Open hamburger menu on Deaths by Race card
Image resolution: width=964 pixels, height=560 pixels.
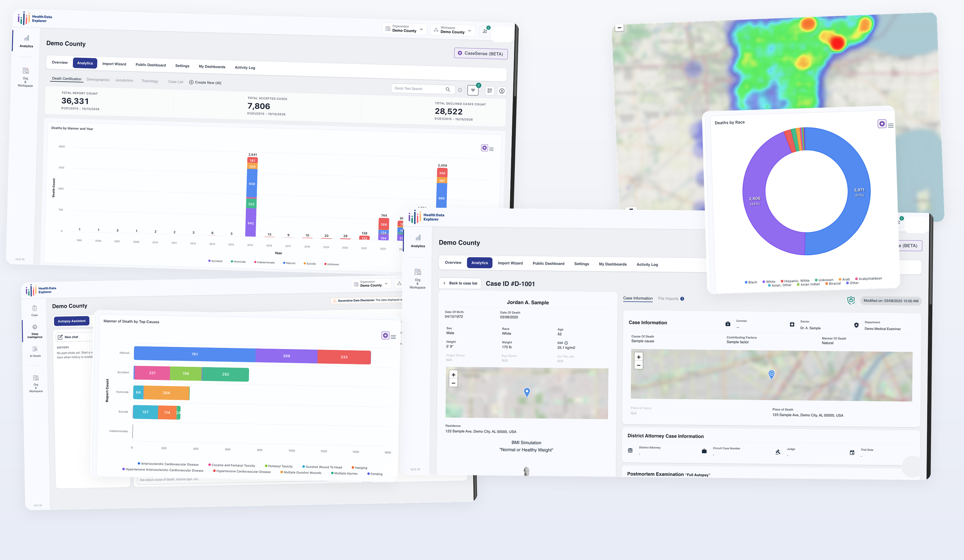tap(891, 125)
